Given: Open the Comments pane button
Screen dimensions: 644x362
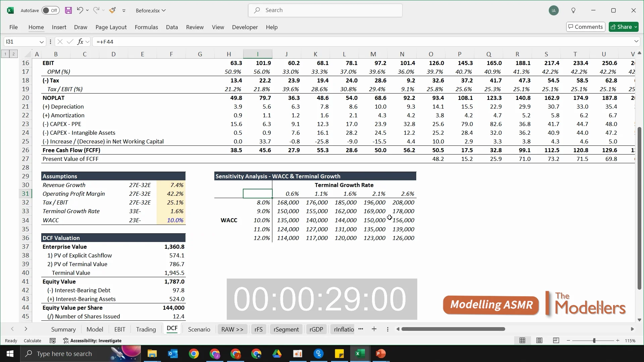Looking at the screenshot, I should [x=586, y=27].
